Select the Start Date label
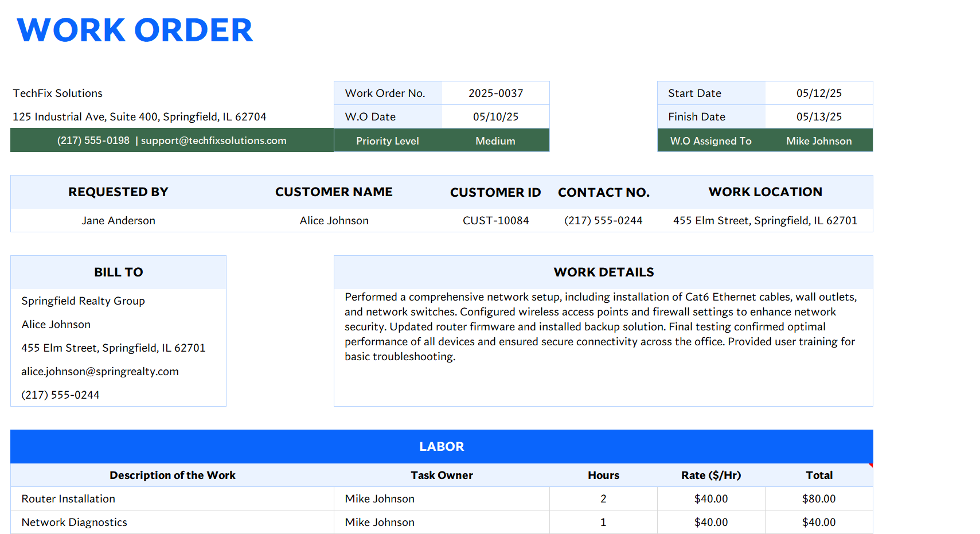The height and width of the screenshot is (534, 980). click(694, 93)
